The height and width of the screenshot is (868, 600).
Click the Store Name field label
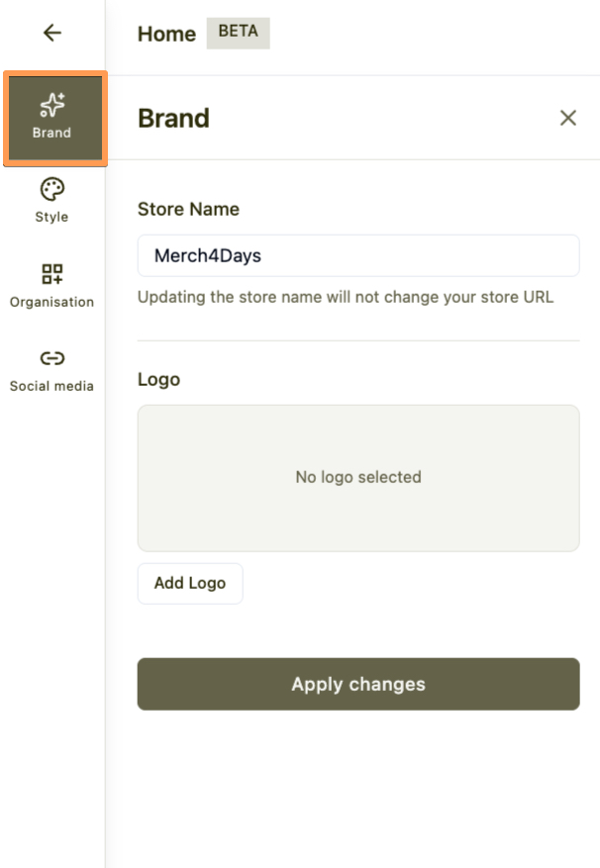click(x=188, y=210)
